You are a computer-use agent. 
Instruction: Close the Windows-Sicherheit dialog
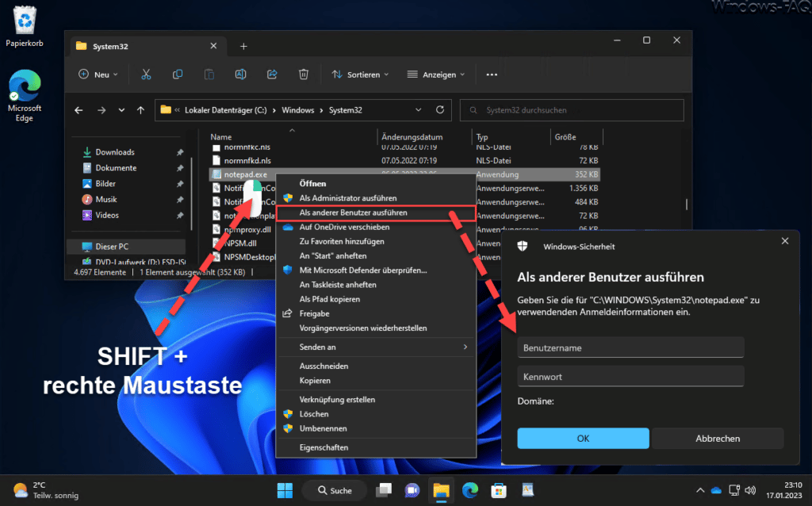785,241
